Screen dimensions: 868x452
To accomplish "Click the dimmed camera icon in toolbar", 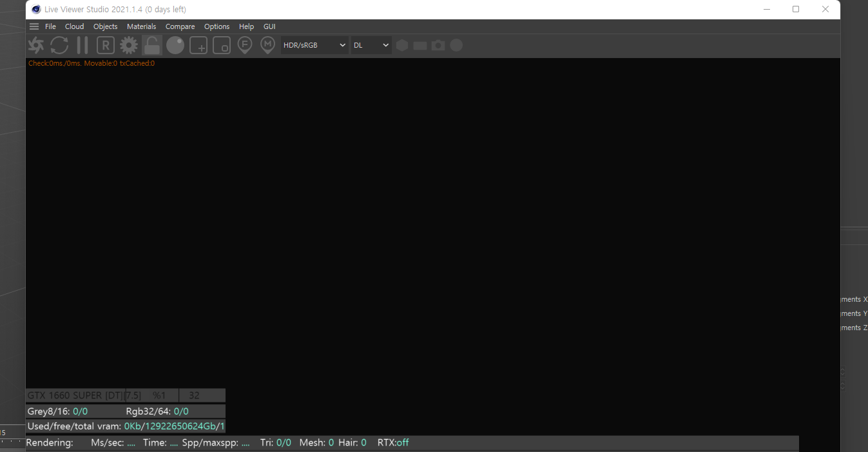I will (x=438, y=45).
